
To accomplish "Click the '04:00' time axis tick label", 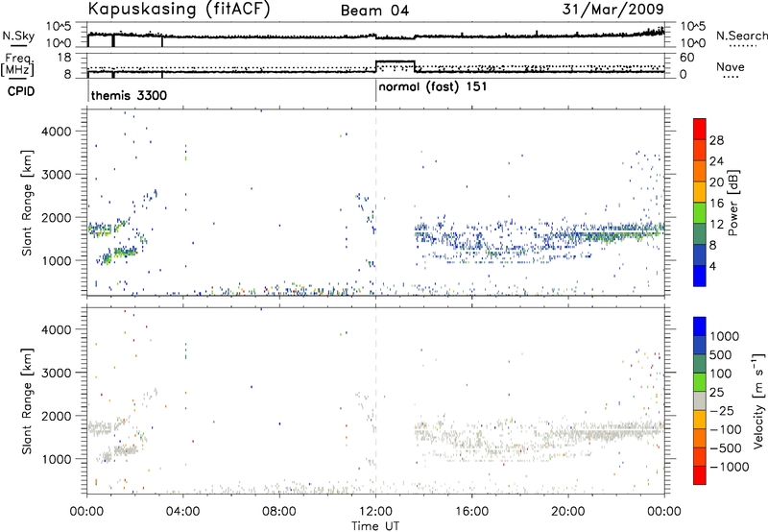I will (x=183, y=512).
